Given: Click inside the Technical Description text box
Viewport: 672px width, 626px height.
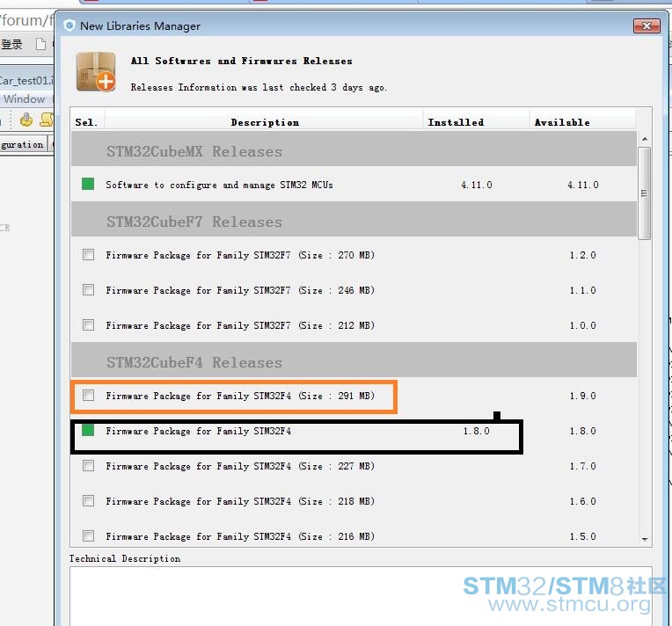Looking at the screenshot, I should [361, 596].
